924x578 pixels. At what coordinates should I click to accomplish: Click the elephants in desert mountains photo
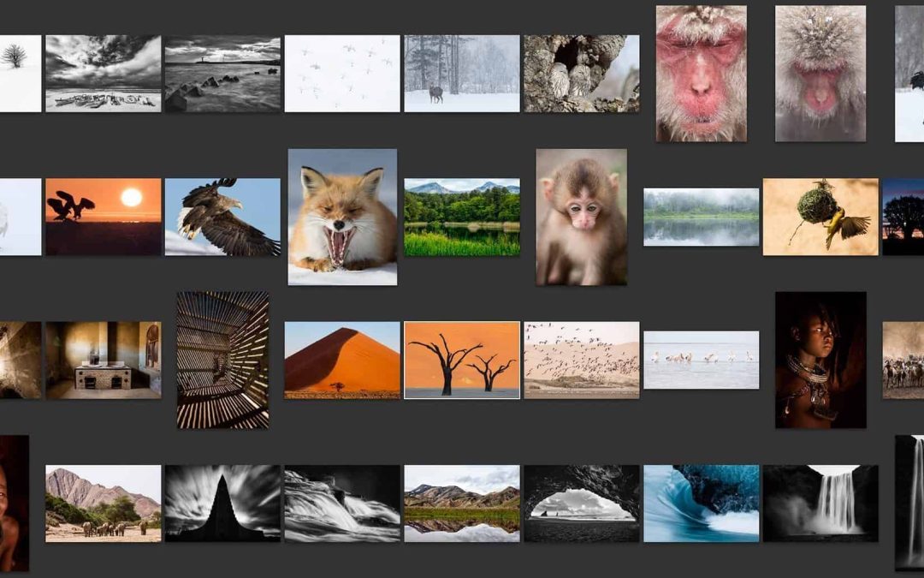click(103, 503)
